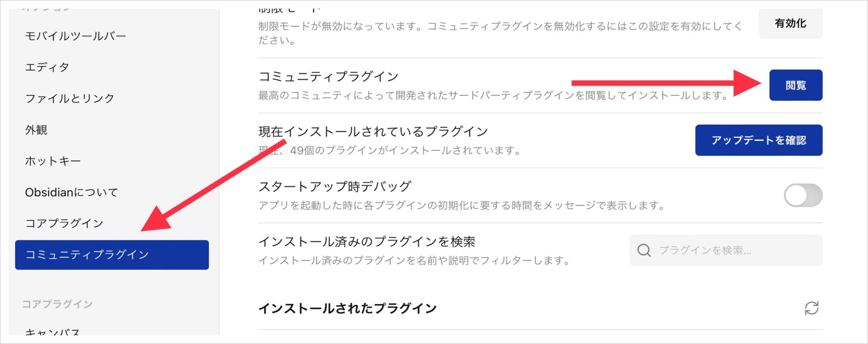This screenshot has height=344, width=868.
Task: Select ファイルとリンク in the sidebar
Action: tap(70, 98)
